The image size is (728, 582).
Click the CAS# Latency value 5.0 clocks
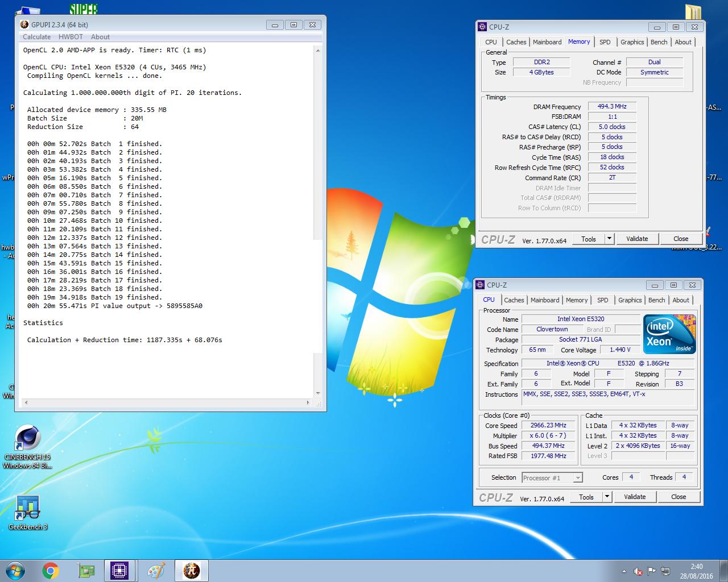[x=612, y=127]
